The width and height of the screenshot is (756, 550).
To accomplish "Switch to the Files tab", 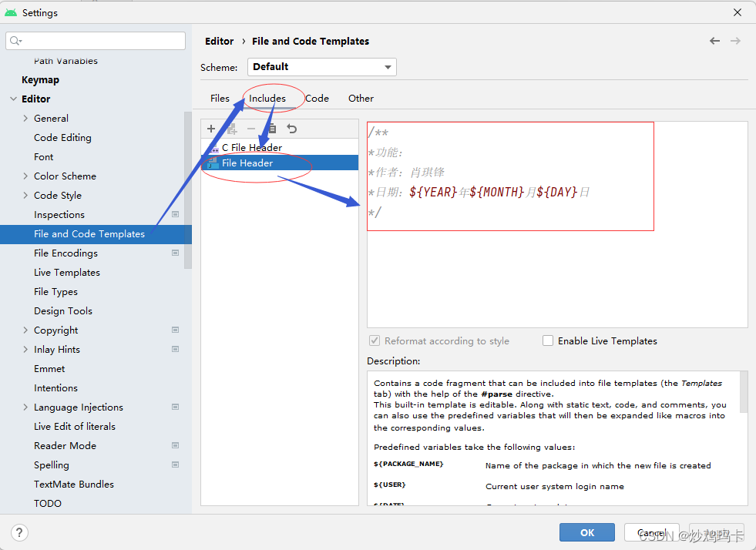I will (220, 99).
